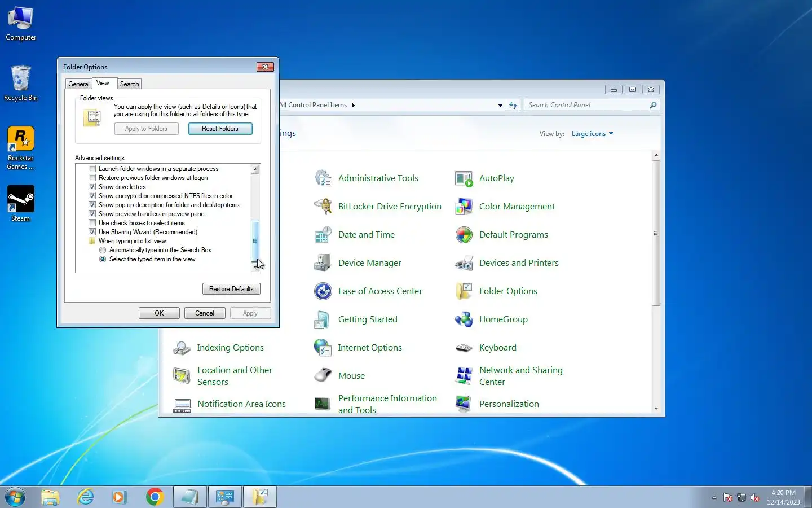812x508 pixels.
Task: Open the Color Management icon
Action: coord(464,207)
